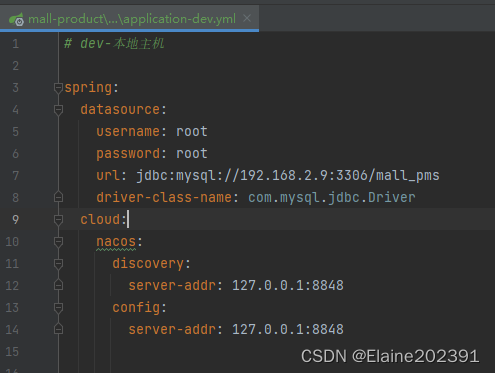Screen dimensions: 495x373
Task: Click 127.0.0.1:8848 value on line 14
Action: 288,329
